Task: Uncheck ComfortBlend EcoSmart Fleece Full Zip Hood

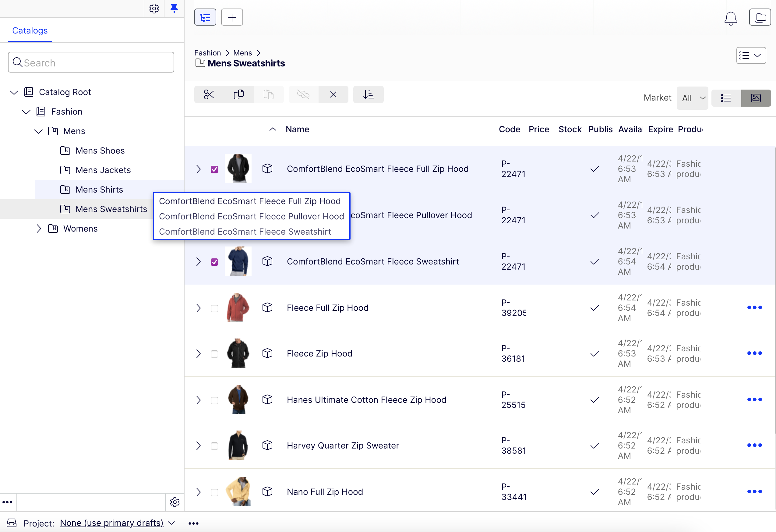Action: coord(214,169)
